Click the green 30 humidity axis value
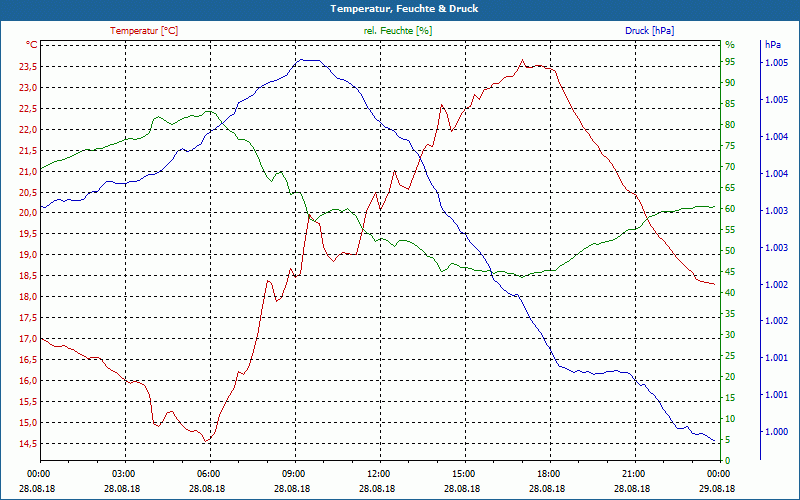 (730, 335)
